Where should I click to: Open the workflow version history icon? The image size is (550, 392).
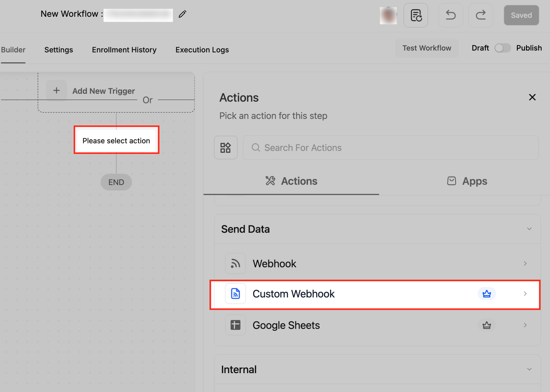click(416, 15)
